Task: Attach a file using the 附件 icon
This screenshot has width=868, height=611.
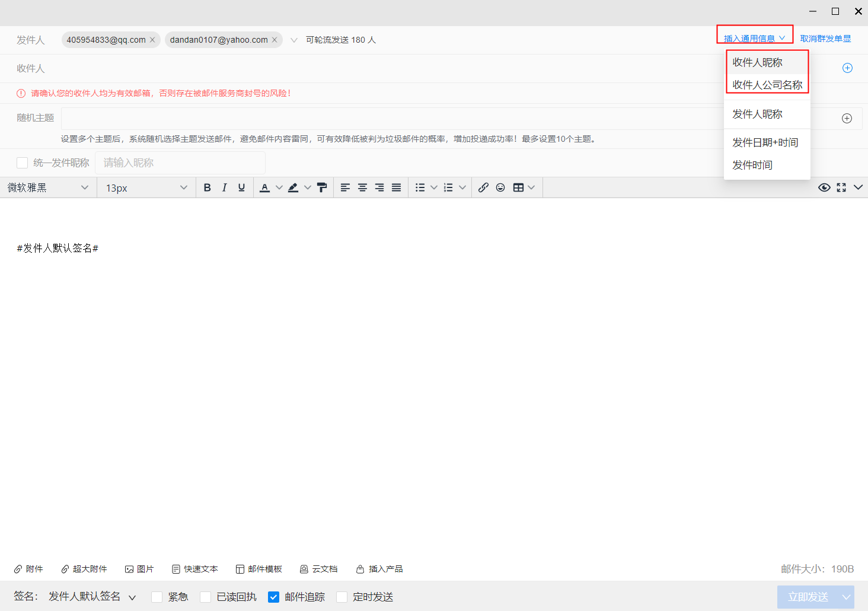Action: [28, 569]
